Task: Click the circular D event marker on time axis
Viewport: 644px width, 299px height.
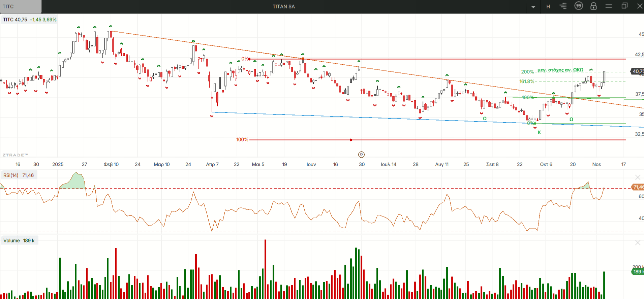Action: pyautogui.click(x=361, y=155)
